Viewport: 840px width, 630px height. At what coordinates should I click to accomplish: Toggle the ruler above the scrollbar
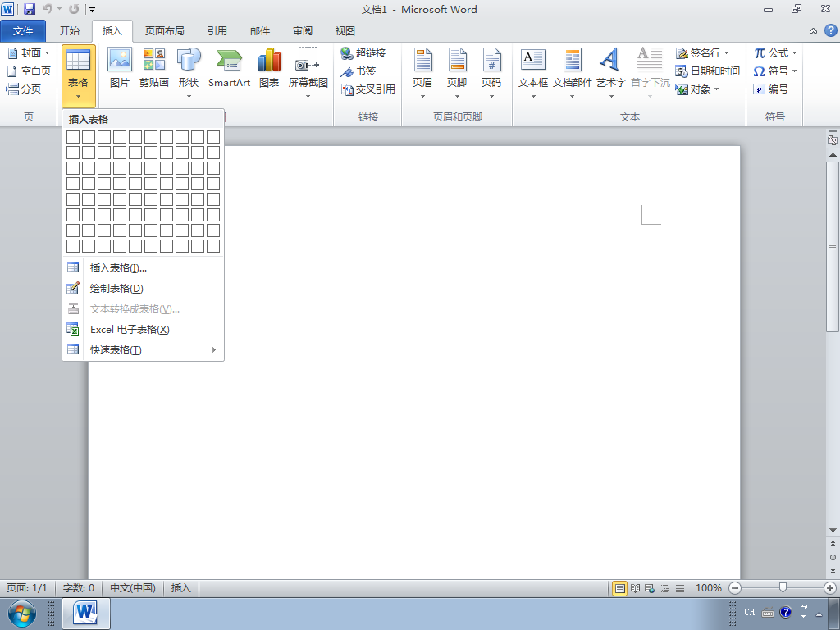pos(833,139)
